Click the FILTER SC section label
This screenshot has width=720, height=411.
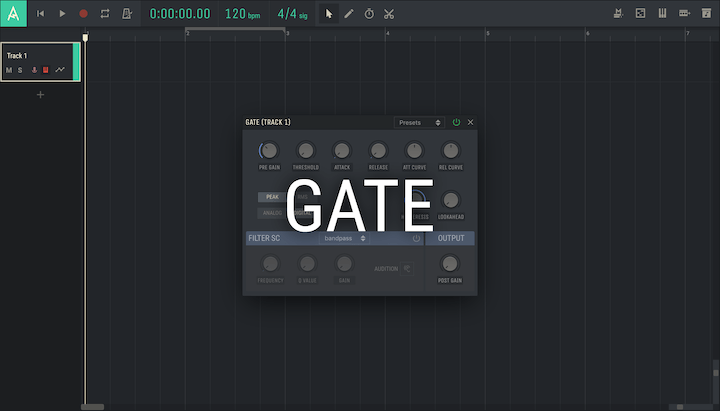pyautogui.click(x=264, y=238)
